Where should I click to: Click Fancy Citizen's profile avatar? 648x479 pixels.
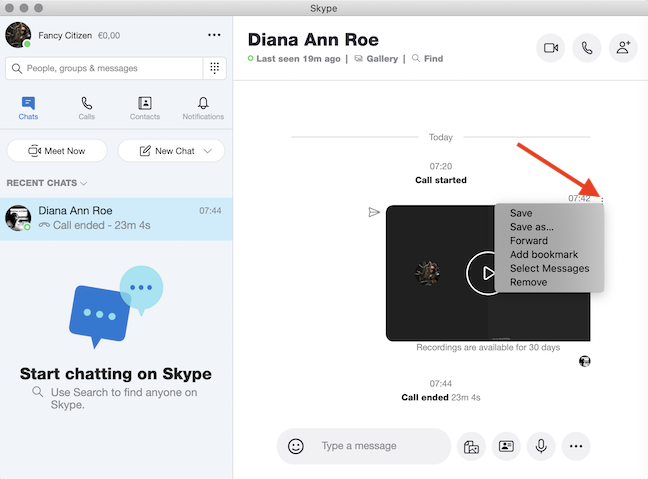[x=18, y=35]
